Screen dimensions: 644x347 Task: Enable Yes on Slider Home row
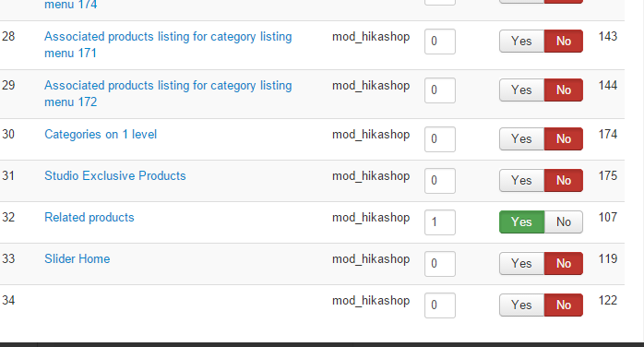pos(521,264)
